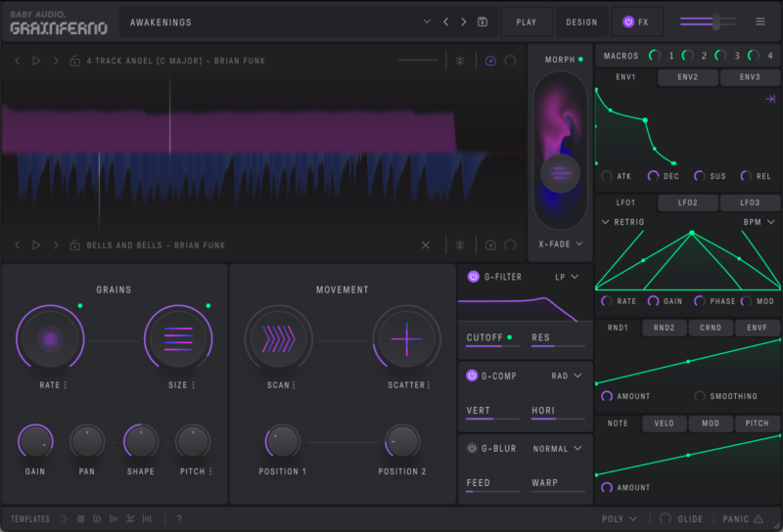Play preview of Bells and Bells sample
Image resolution: width=783 pixels, height=532 pixels.
[36, 245]
